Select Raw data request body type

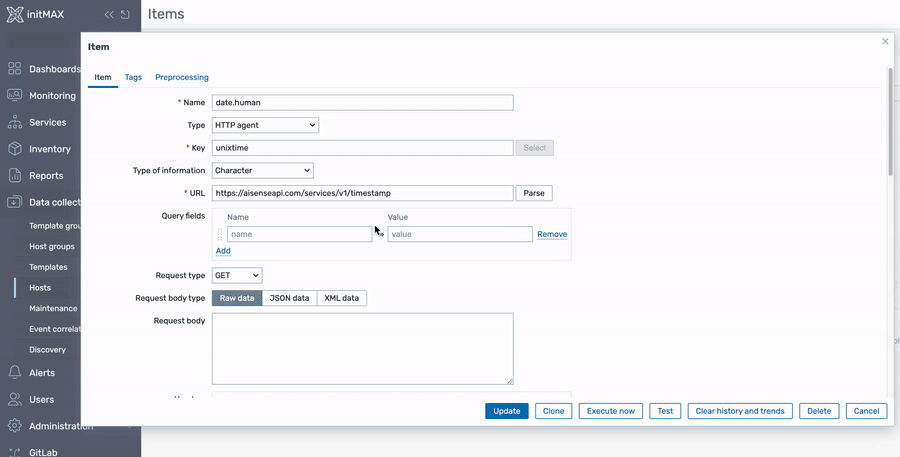pos(237,298)
